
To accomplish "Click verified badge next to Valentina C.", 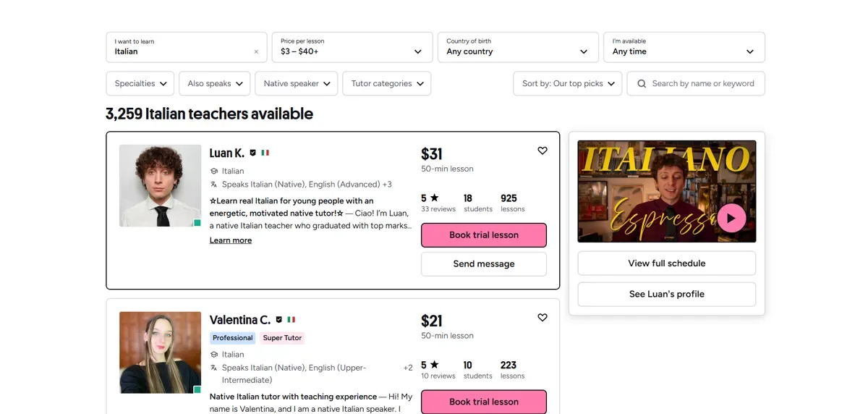I will (x=279, y=320).
